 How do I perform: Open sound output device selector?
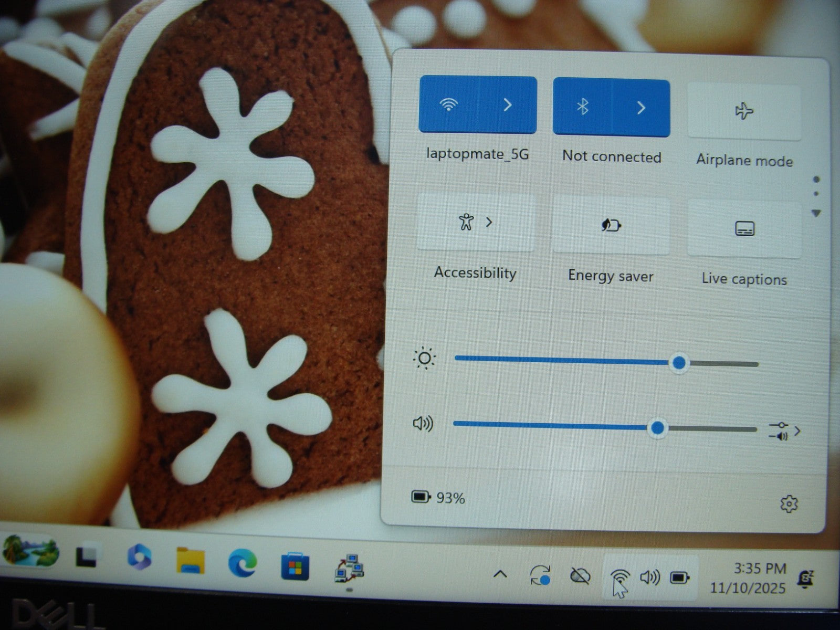[x=784, y=431]
